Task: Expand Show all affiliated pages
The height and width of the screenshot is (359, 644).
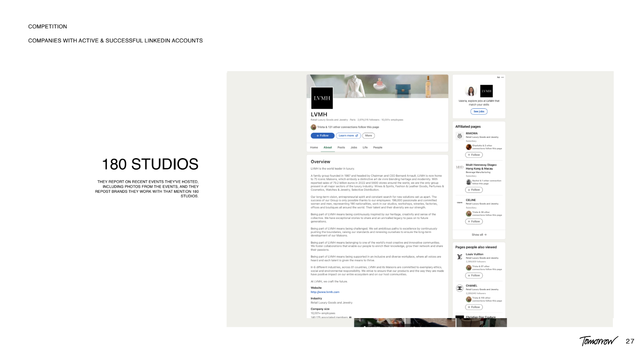Action: pyautogui.click(x=479, y=235)
